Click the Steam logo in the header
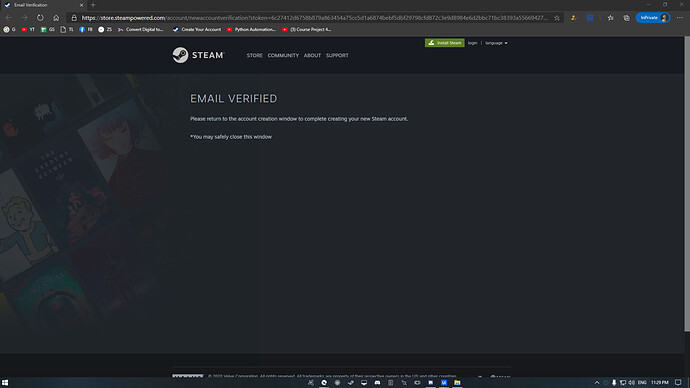The image size is (690, 388). pyautogui.click(x=198, y=55)
